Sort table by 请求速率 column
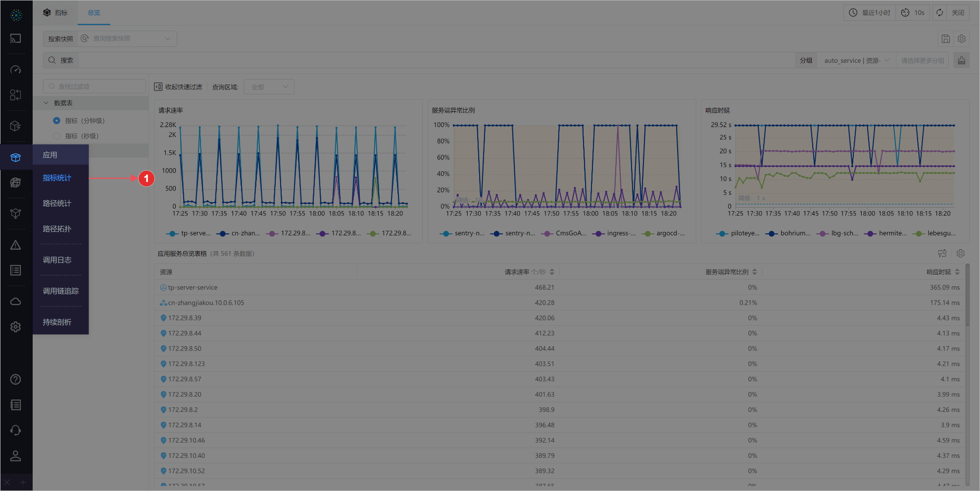 coord(551,272)
